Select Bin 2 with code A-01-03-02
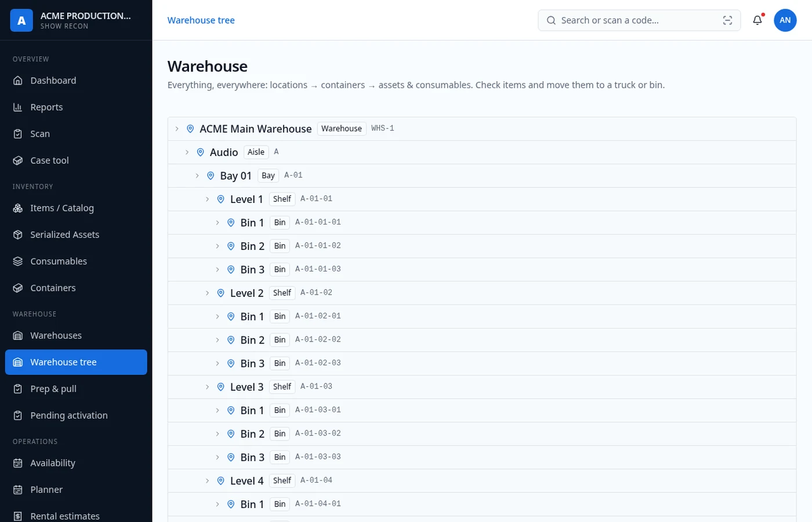 tap(252, 434)
